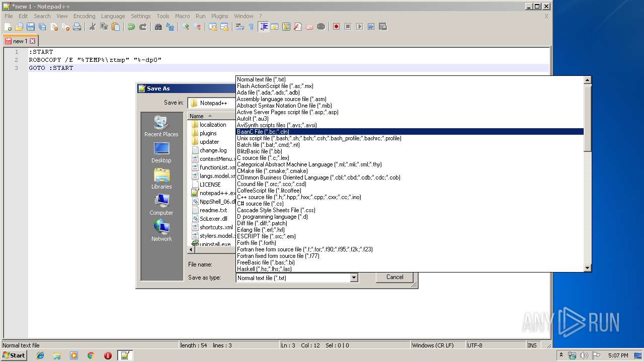644x362 pixels.
Task: Select Normal text file (*.txt) list entry
Action: coord(410,79)
